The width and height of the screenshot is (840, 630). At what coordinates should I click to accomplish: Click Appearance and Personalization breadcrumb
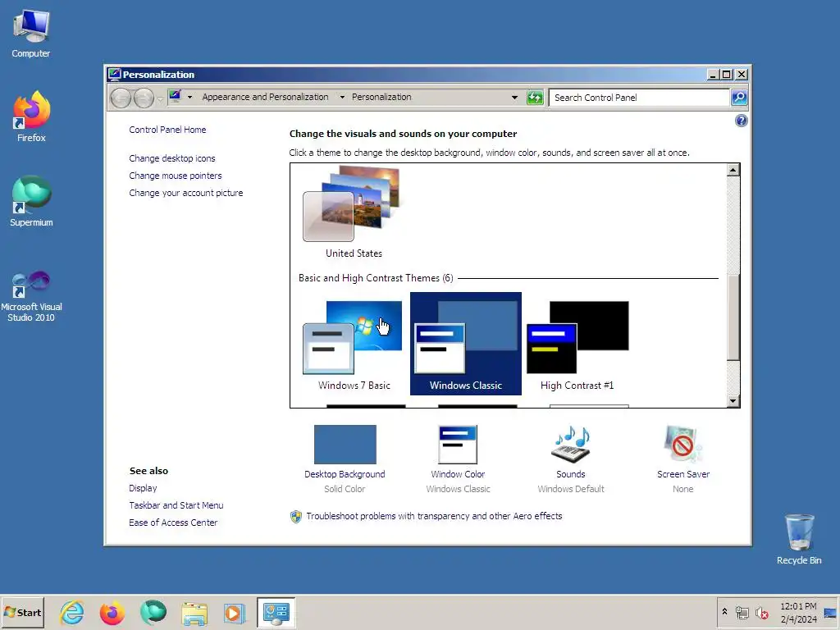click(x=265, y=97)
